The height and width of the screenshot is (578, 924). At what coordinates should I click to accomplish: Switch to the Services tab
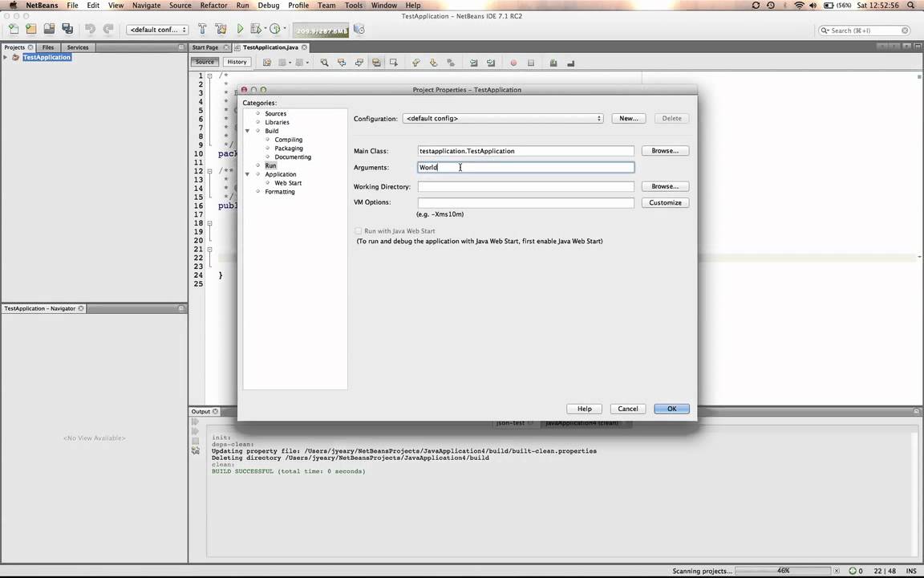pos(78,47)
